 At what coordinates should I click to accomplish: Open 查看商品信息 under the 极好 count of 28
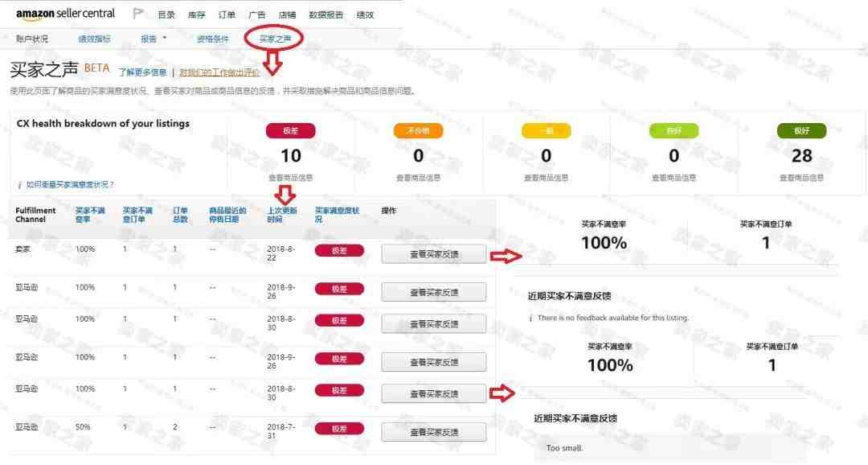pos(802,178)
